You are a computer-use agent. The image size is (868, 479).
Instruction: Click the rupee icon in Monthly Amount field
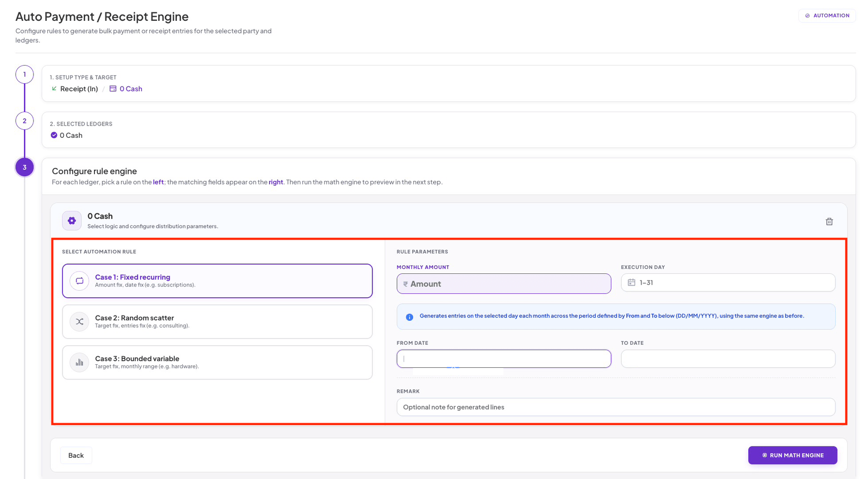[x=406, y=284]
